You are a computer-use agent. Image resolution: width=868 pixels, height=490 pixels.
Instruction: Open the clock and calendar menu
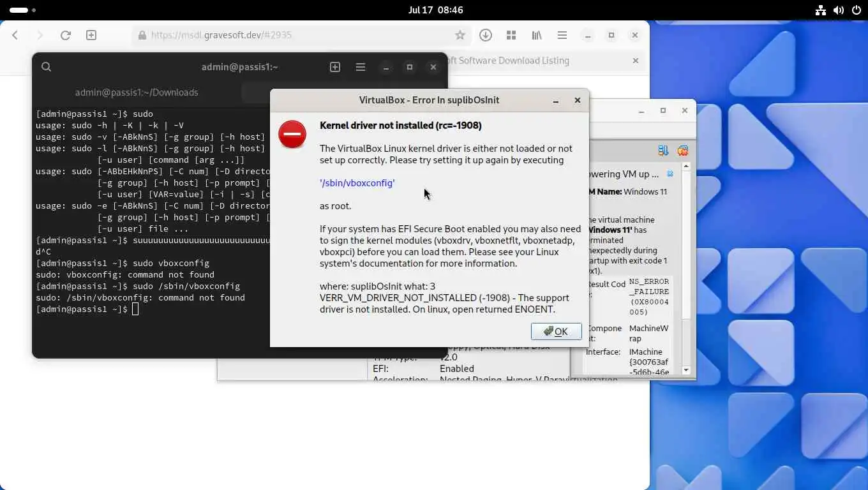point(436,10)
